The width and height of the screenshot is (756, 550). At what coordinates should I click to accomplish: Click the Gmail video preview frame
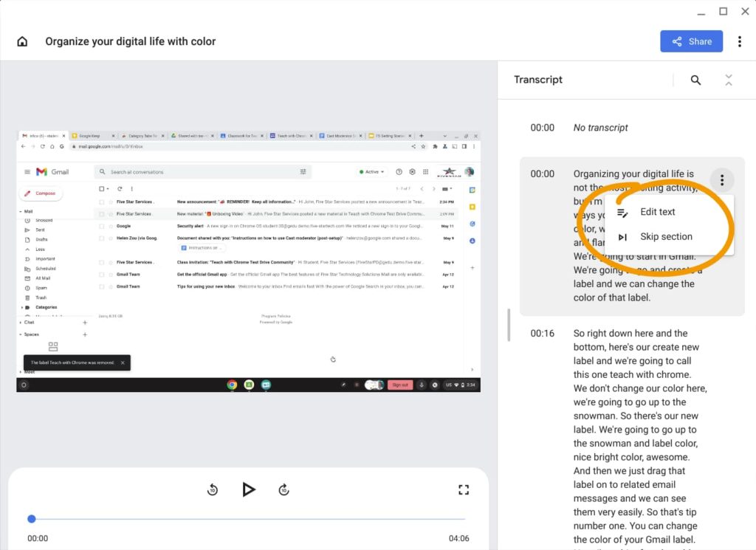(248, 261)
